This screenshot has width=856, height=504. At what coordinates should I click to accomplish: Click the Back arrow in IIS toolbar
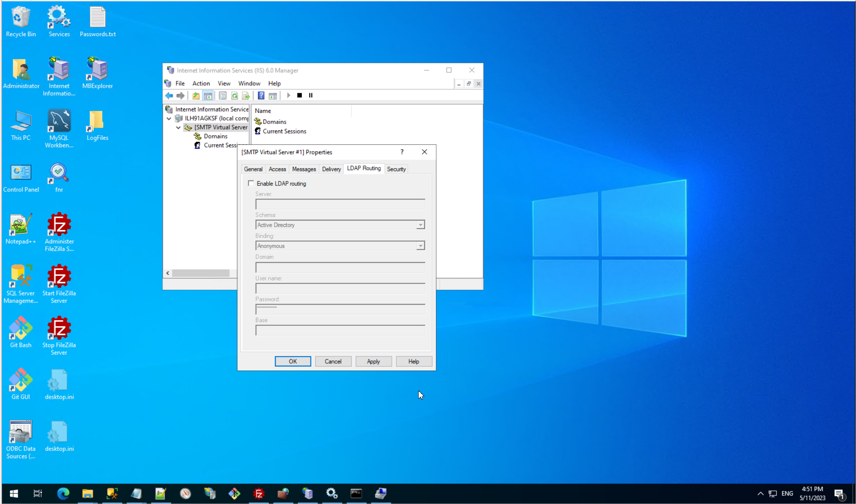(169, 96)
